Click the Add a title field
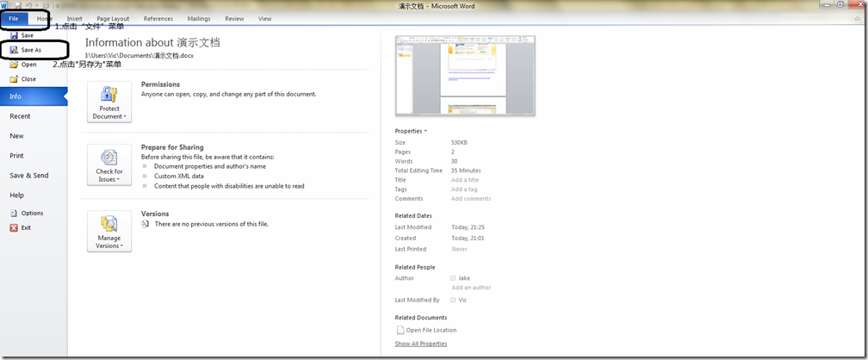 465,180
